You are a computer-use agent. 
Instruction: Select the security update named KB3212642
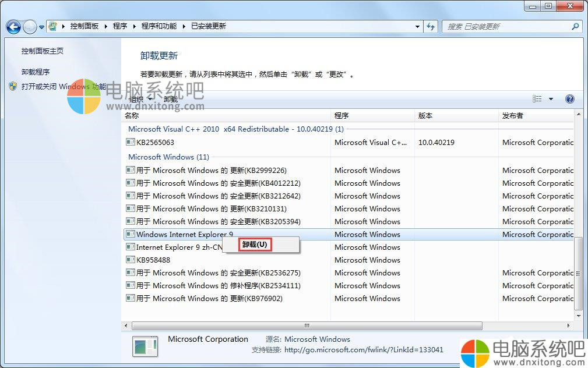[x=219, y=196]
